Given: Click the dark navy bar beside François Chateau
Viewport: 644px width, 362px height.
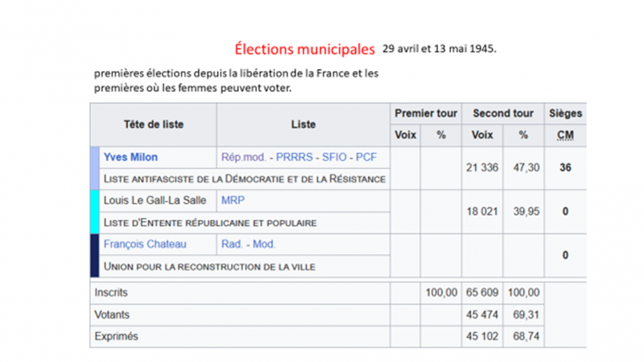Looking at the screenshot, I should click(x=95, y=255).
